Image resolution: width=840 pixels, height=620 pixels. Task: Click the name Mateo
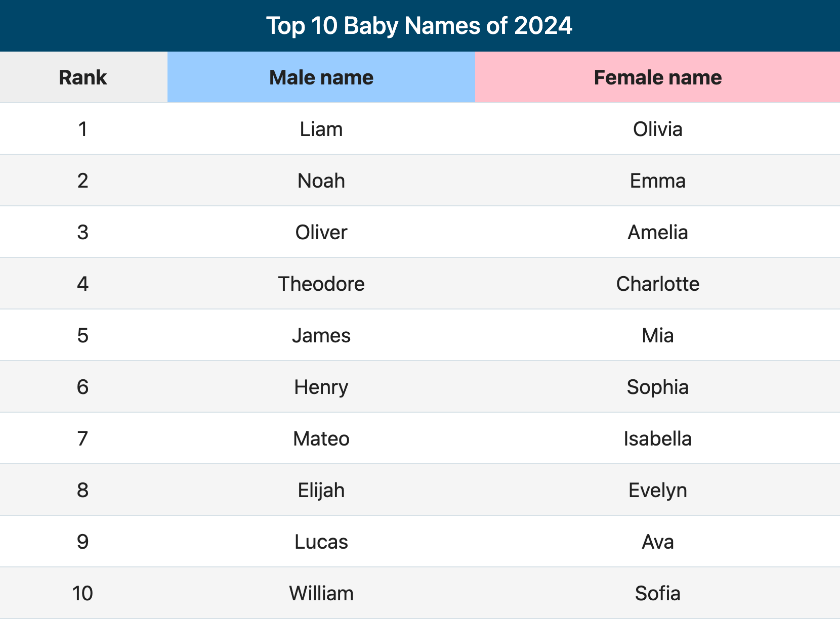(x=321, y=438)
